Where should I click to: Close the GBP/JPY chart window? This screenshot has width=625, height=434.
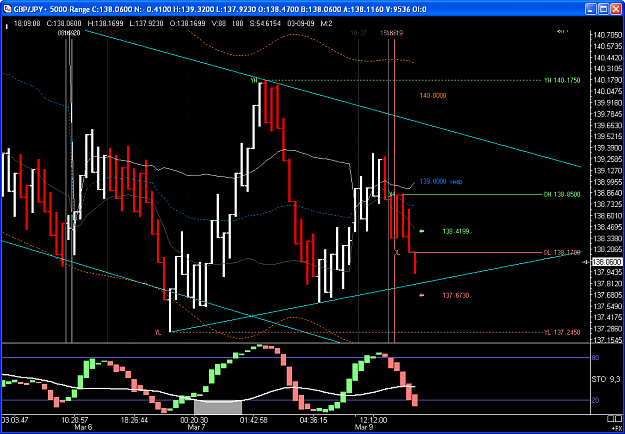[615, 8]
